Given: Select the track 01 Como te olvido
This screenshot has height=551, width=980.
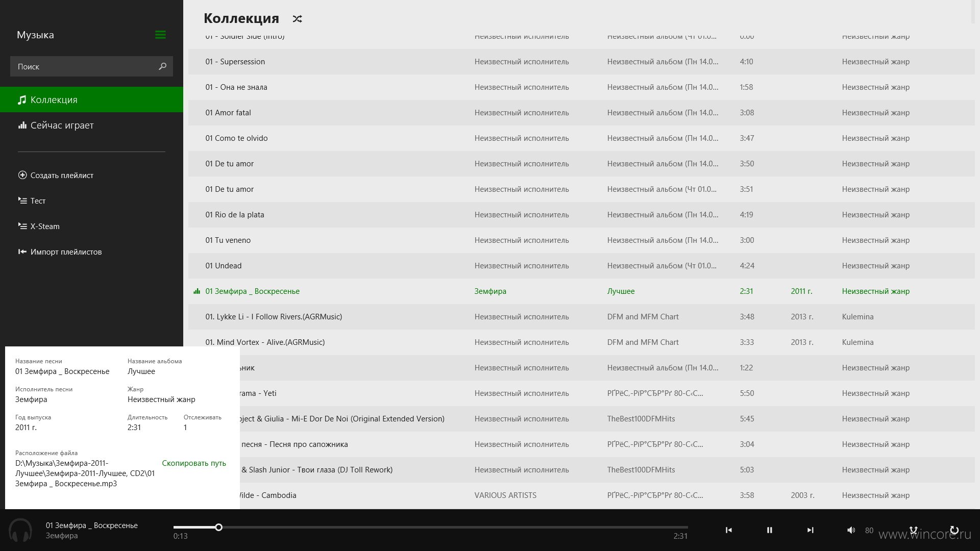Looking at the screenshot, I should click(x=581, y=138).
